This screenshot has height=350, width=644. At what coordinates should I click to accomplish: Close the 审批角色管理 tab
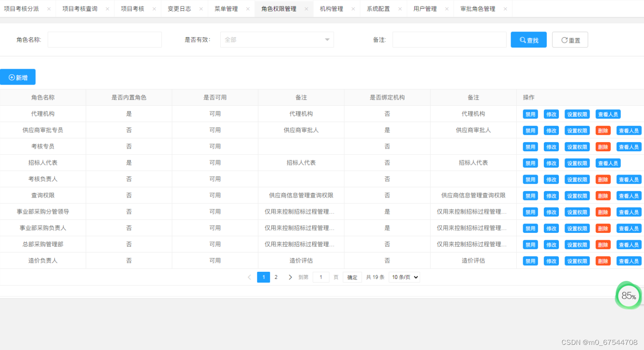tap(506, 8)
